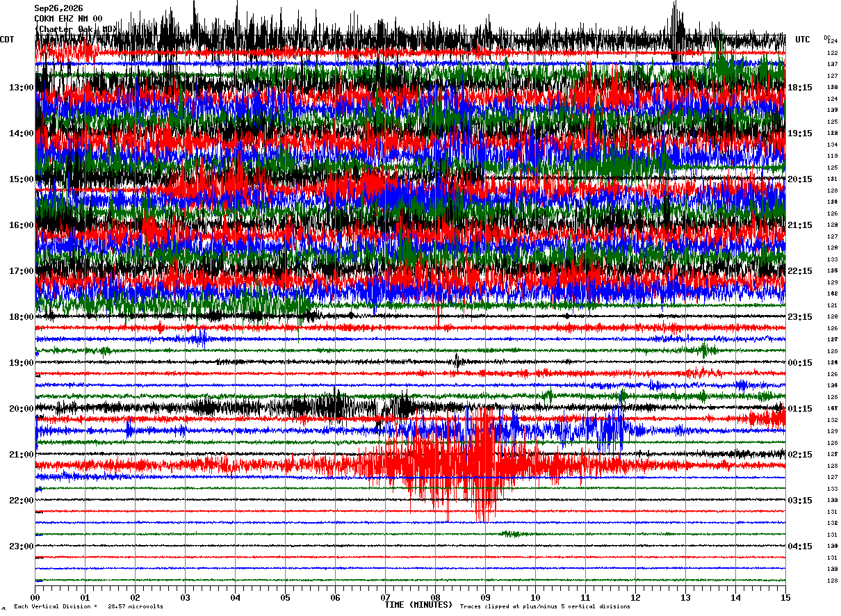
Task: Click the 02:15 UTC row label
Action: [799, 455]
